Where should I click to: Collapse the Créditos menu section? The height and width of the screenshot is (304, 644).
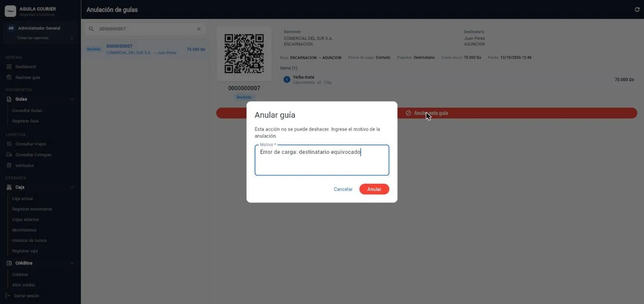[72, 263]
